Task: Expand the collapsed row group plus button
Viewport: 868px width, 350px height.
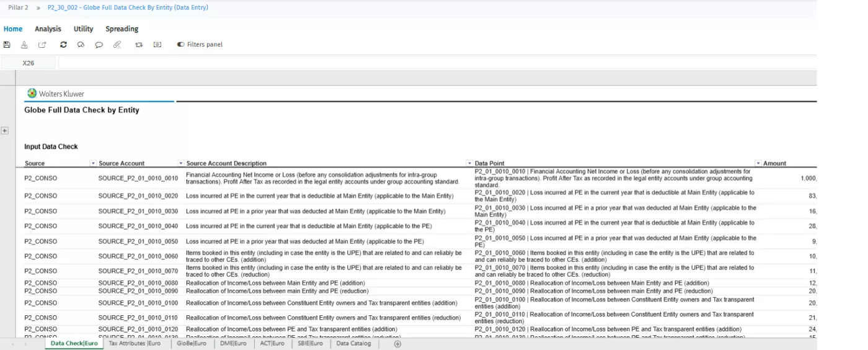Action: click(4, 131)
